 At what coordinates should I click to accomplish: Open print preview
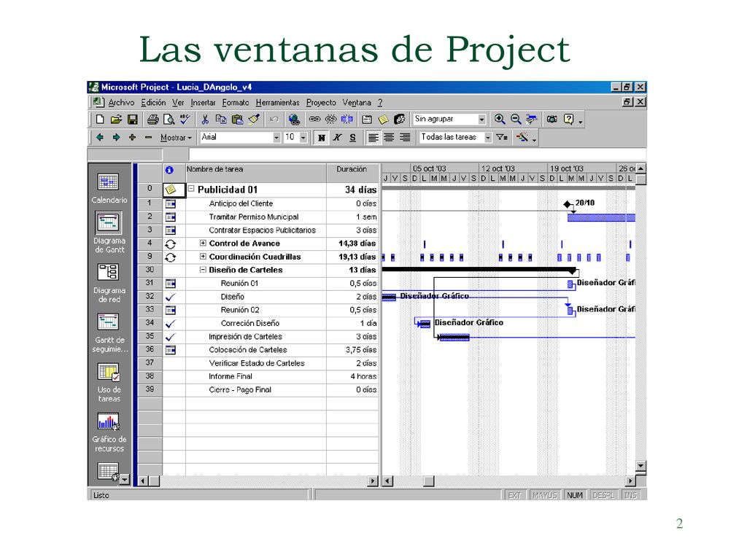pos(169,120)
